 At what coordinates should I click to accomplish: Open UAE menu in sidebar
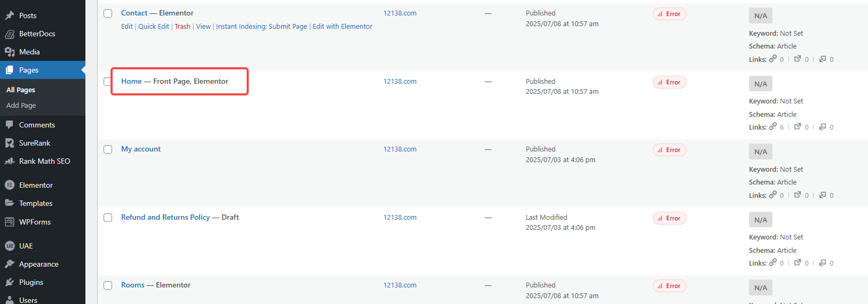[26, 246]
